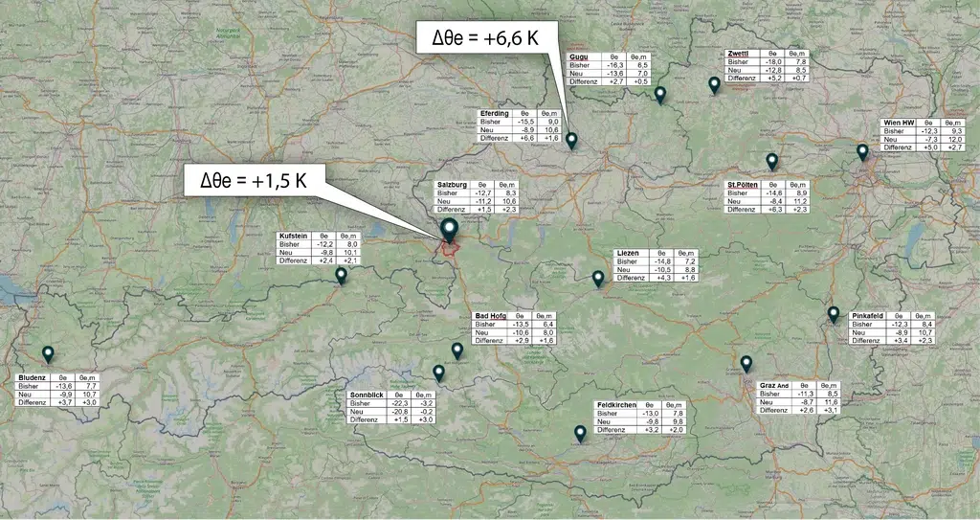The height and width of the screenshot is (520, 980).
Task: Click the callout reading Δθe = +1,5 K
Action: [254, 180]
